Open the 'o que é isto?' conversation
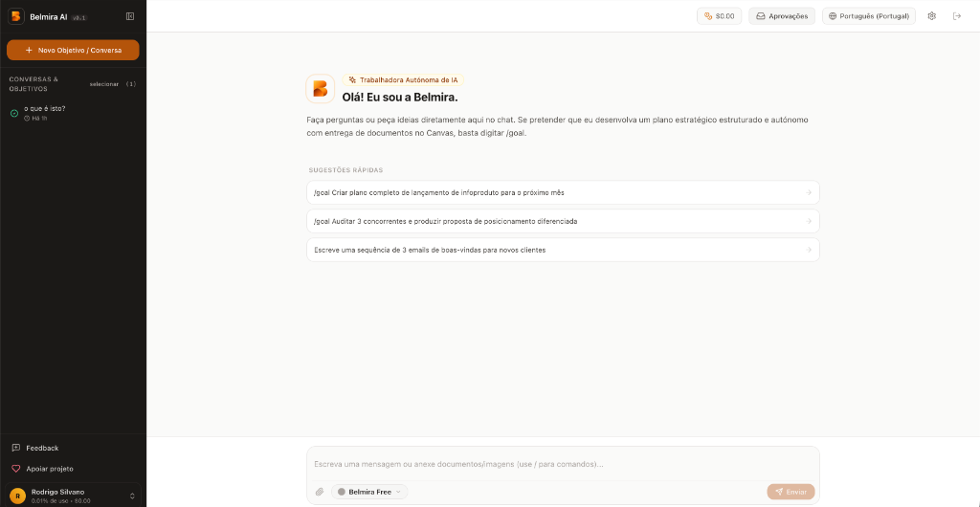Screen dimensions: 980x507 [x=73, y=113]
